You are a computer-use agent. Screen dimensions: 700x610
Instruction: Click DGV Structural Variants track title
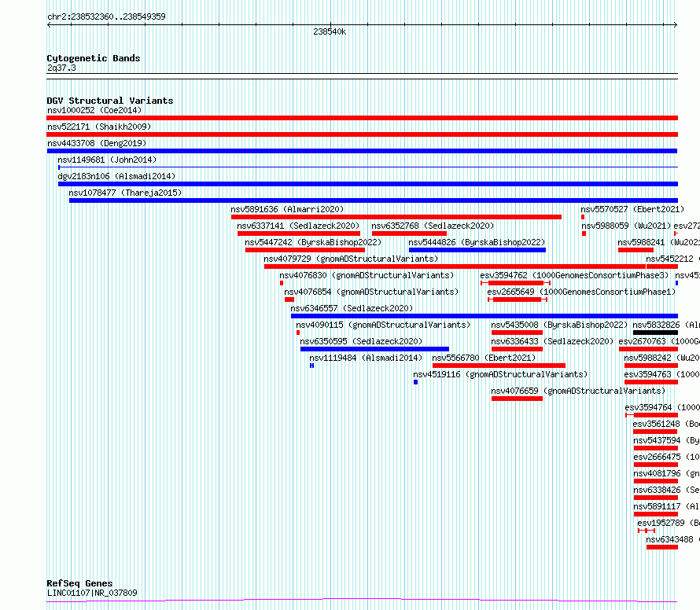click(110, 101)
